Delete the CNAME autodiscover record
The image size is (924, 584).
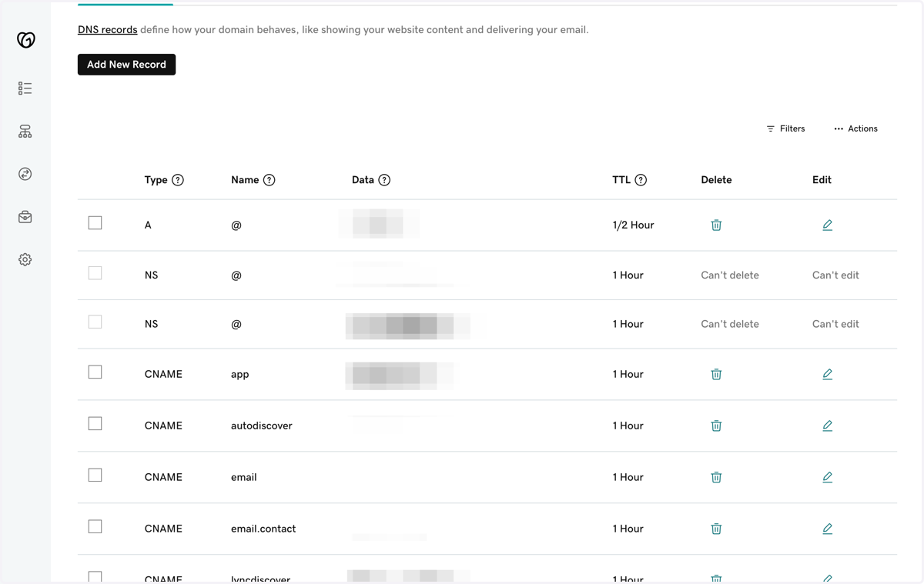(x=716, y=425)
